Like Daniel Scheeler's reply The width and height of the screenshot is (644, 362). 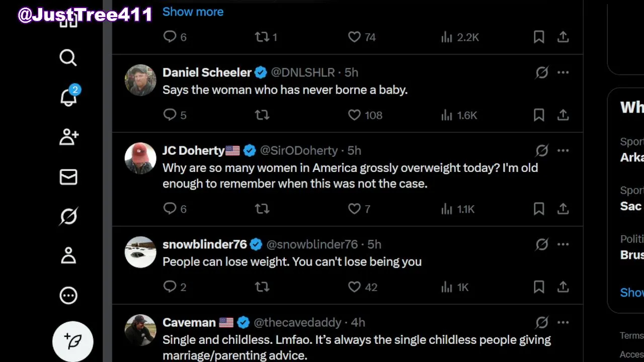[x=355, y=115]
